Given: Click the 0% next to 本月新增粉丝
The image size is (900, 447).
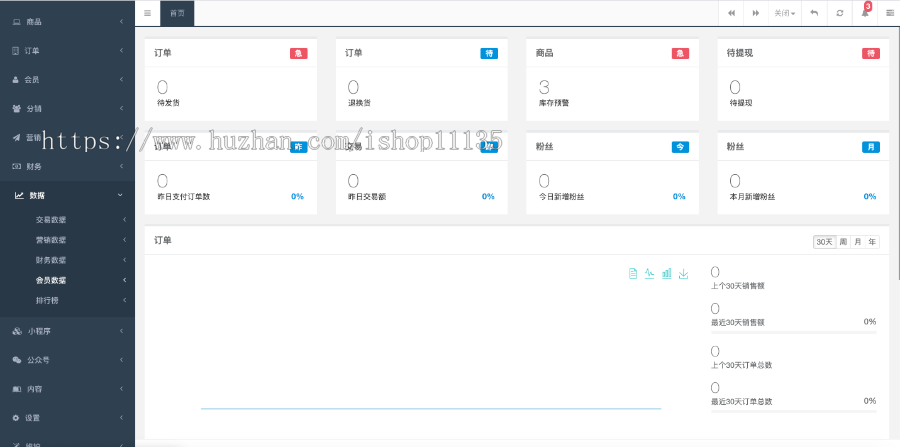Looking at the screenshot, I should pos(870,197).
